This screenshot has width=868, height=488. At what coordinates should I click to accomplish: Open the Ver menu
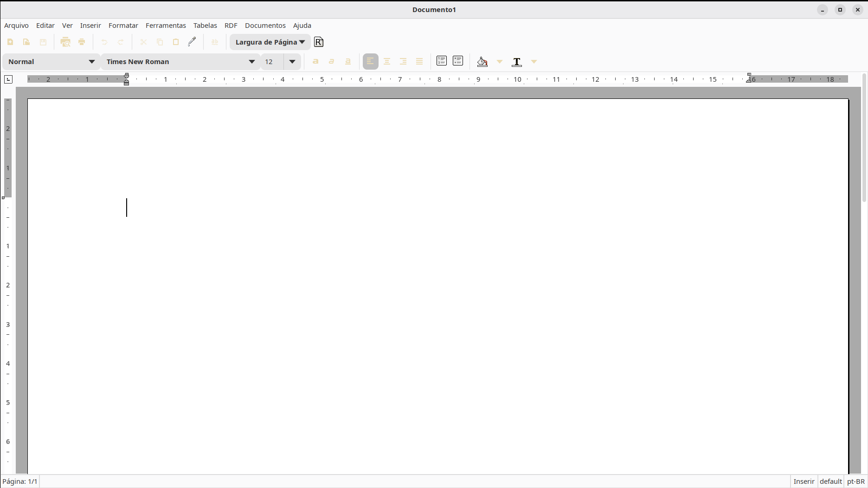(67, 26)
